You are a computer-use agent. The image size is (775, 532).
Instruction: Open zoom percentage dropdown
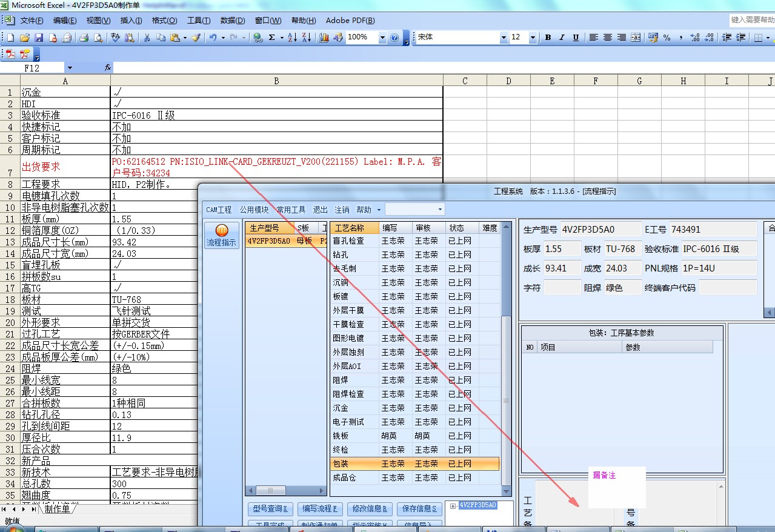[382, 38]
